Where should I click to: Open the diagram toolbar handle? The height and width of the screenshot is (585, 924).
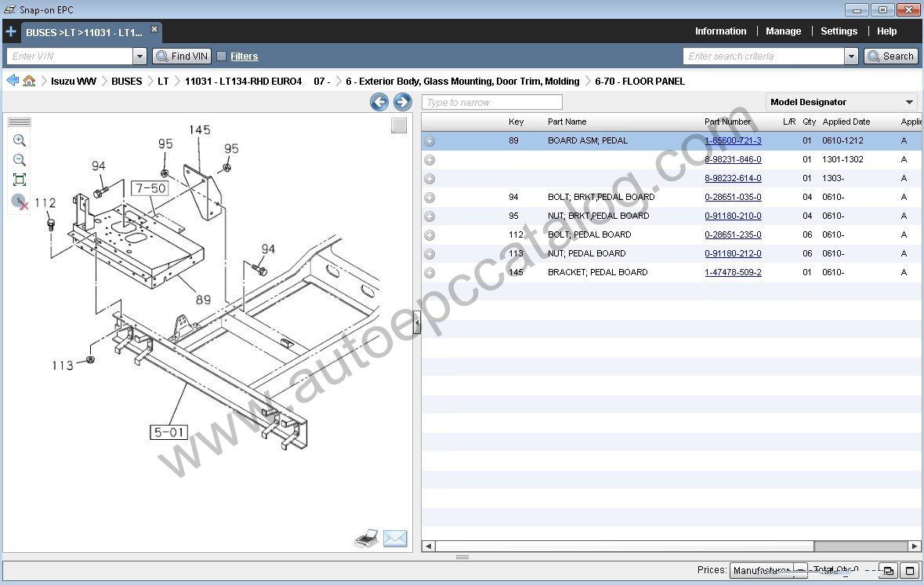coord(20,122)
